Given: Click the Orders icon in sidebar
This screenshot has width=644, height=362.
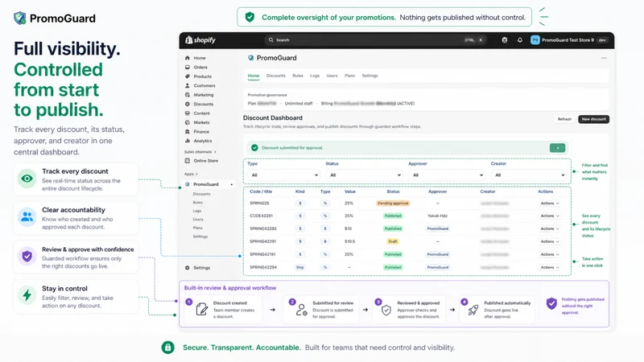Looking at the screenshot, I should pos(188,67).
